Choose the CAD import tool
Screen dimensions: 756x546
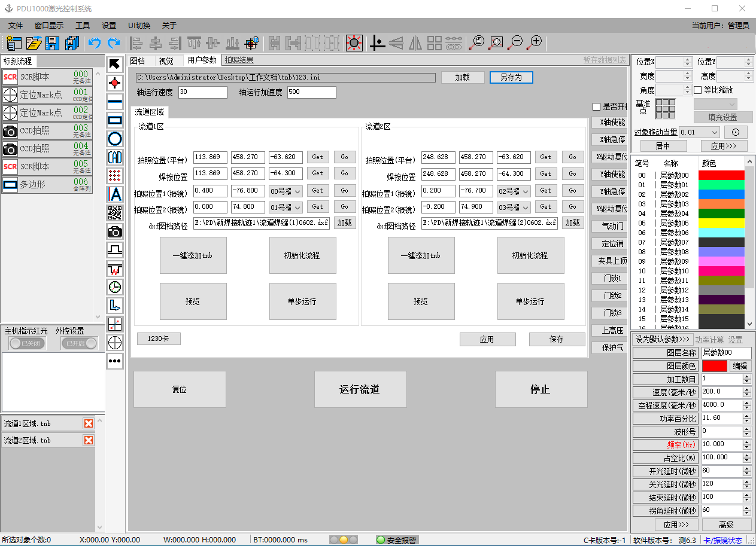(115, 157)
